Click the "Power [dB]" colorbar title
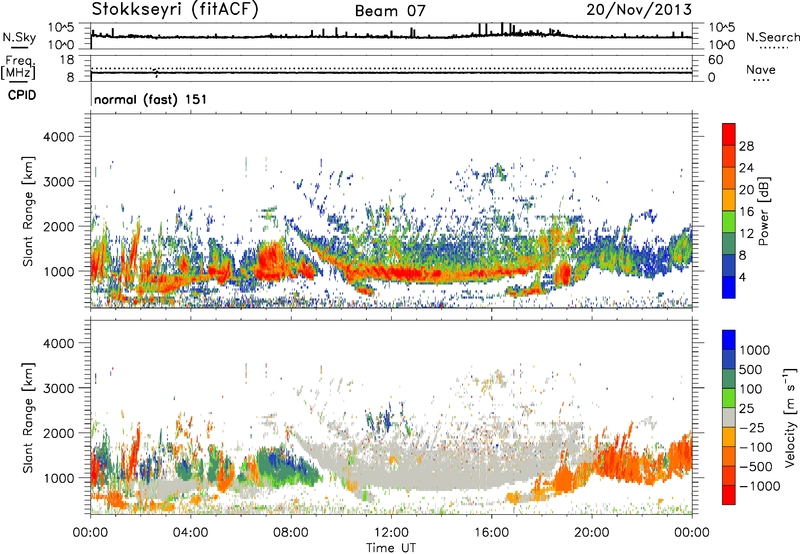800x554 pixels. pyautogui.click(x=763, y=211)
